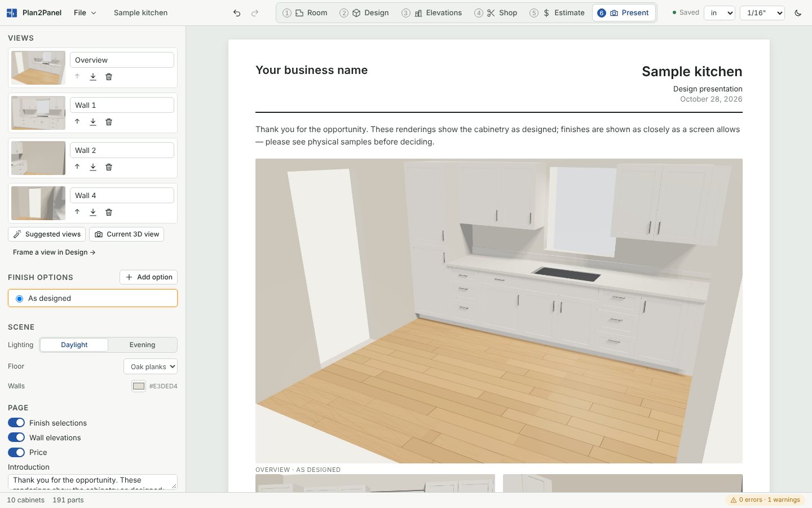This screenshot has width=812, height=508.
Task: Follow Frame a view in Design link
Action: click(x=54, y=252)
